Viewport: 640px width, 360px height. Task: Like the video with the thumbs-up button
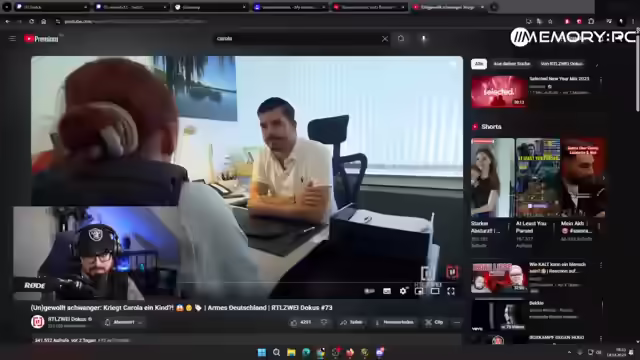point(300,322)
